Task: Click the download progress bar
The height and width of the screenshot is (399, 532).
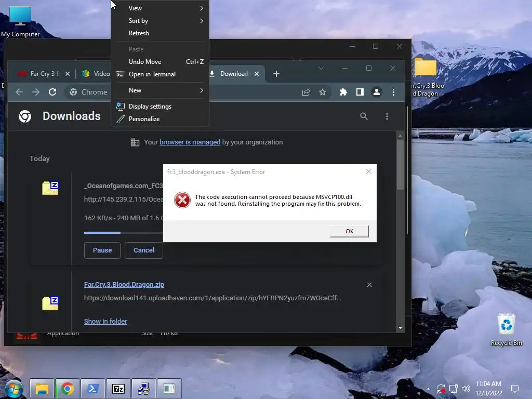Action: pos(124,233)
